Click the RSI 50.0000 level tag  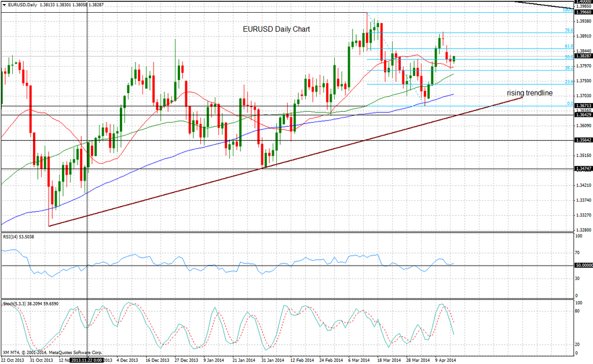(583, 266)
